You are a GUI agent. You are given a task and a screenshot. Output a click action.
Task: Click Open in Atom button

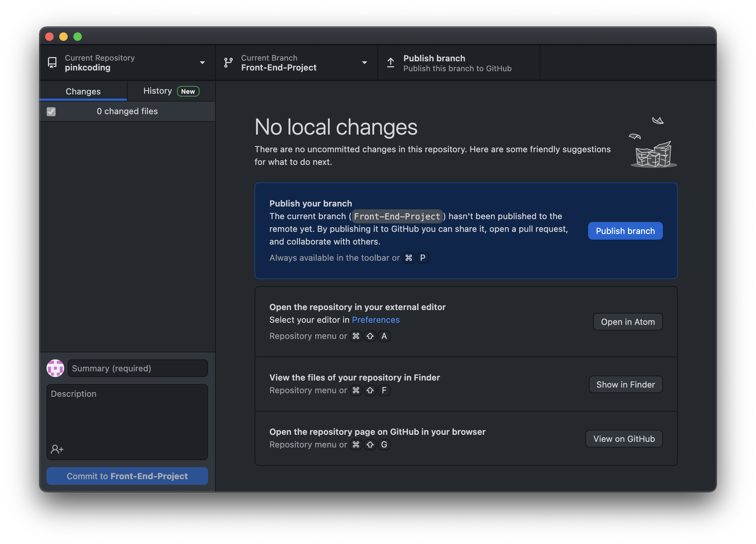coord(627,321)
